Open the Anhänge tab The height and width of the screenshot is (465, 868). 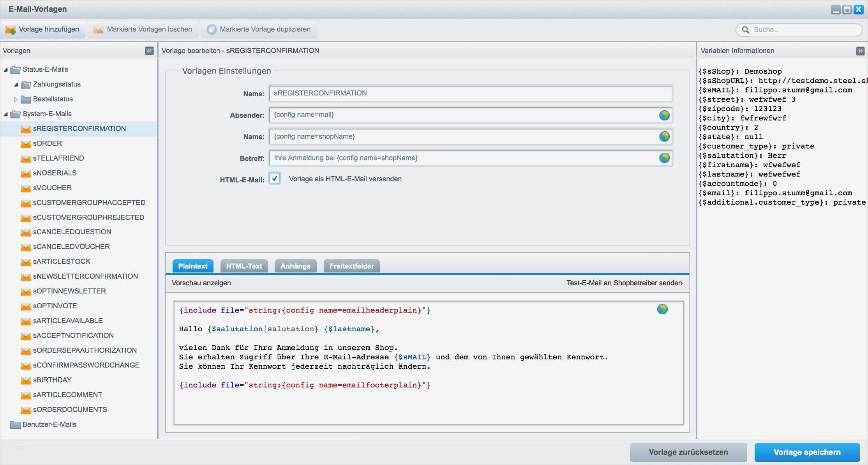(x=295, y=266)
